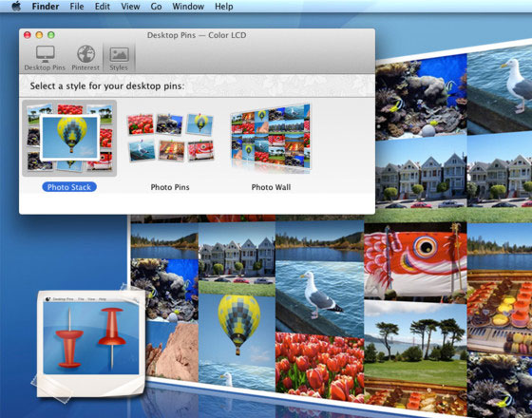Choose the Photo Wall style thumbnail
Screen dimensions: 532x418
(271, 138)
